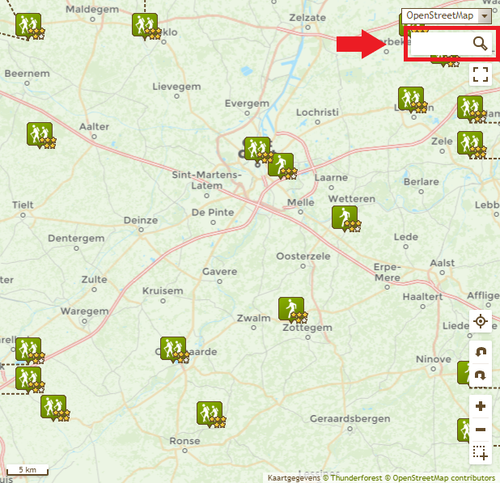Open hiking marker above Ronse
Viewport: 500px width, 483px height.
pyautogui.click(x=210, y=414)
